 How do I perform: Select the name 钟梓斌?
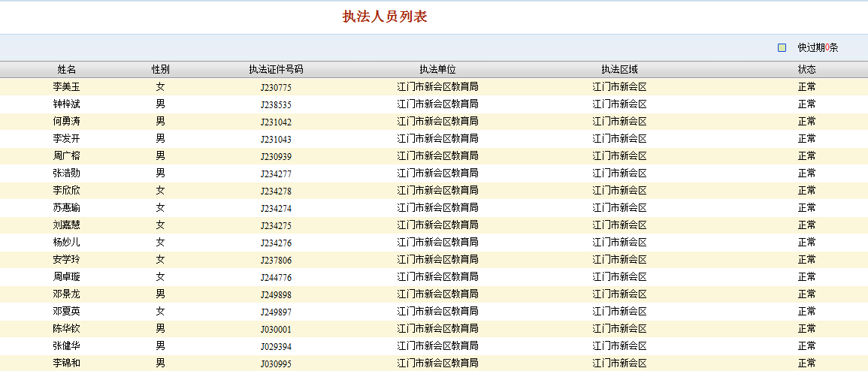[66, 104]
